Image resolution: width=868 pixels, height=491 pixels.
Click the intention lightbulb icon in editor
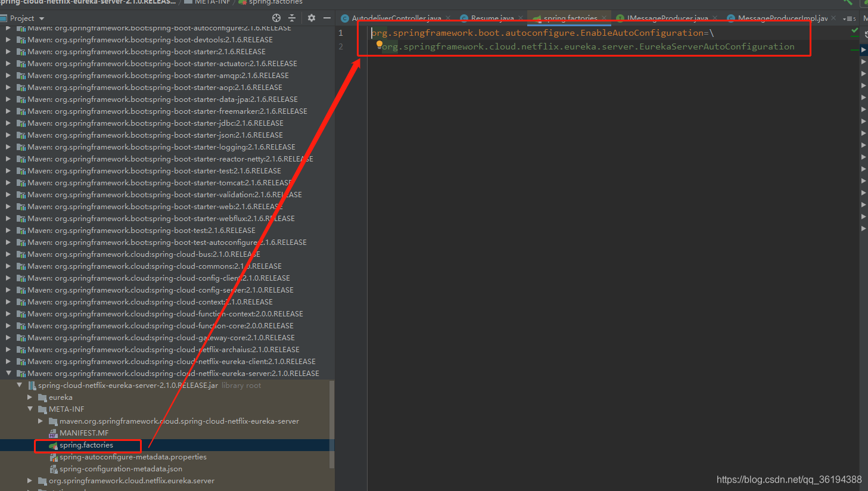379,44
